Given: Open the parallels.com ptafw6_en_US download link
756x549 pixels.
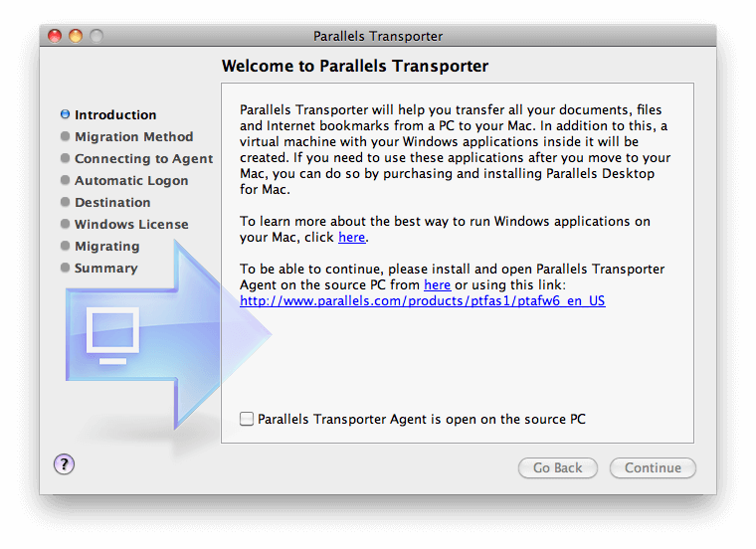Looking at the screenshot, I should pos(423,300).
